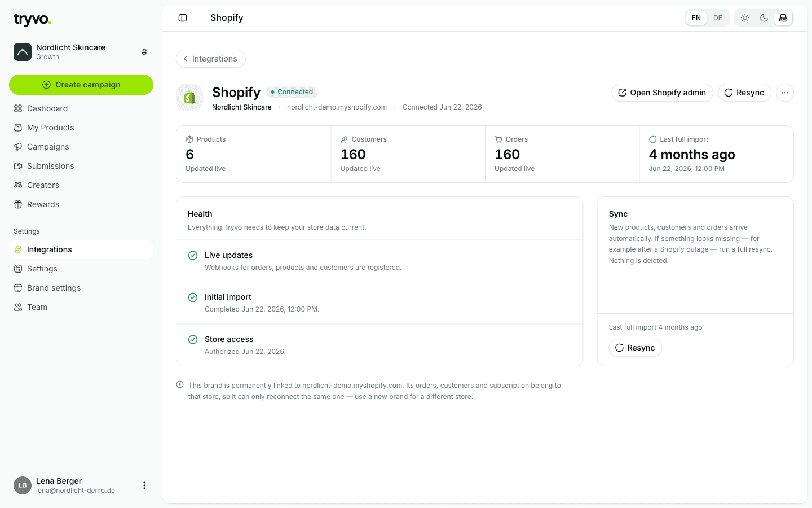Switch language to DE
812x508 pixels.
[718, 18]
